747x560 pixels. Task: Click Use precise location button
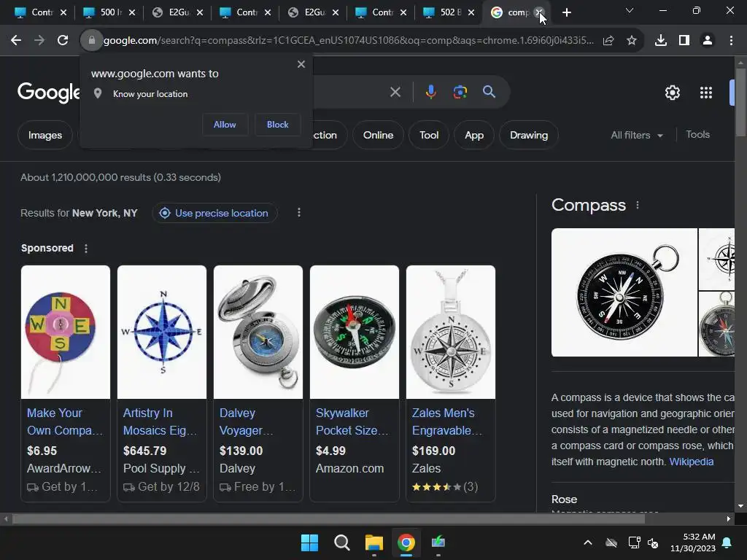pos(214,213)
